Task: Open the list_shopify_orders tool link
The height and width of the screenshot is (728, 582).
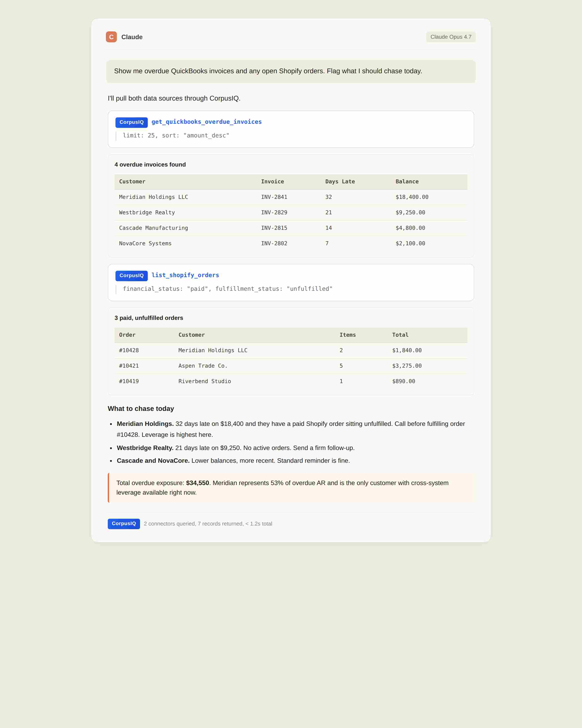Action: (185, 275)
